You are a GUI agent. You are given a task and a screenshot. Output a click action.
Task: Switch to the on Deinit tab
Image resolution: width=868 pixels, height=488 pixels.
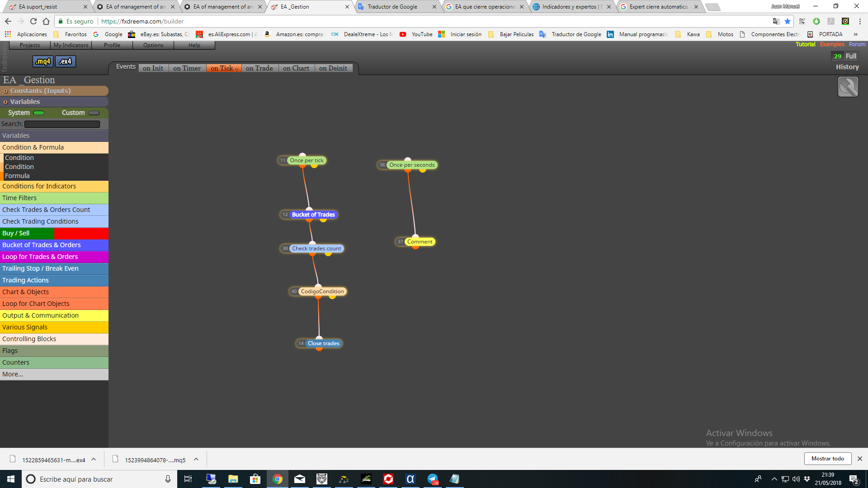click(333, 68)
